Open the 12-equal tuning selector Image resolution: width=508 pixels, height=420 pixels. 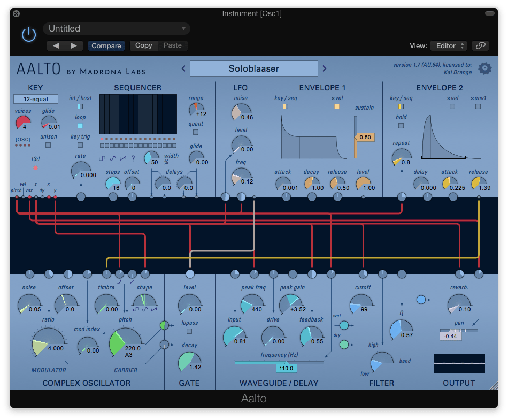coord(36,99)
